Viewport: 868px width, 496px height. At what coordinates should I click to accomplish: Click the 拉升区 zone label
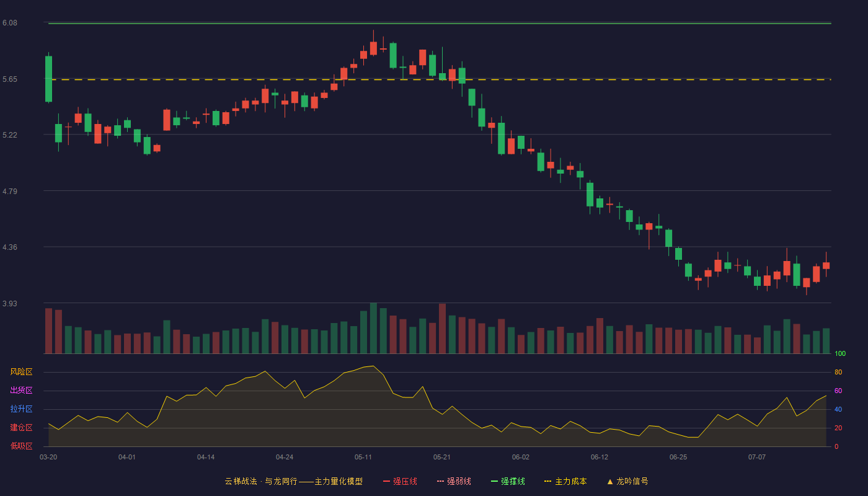(22, 409)
